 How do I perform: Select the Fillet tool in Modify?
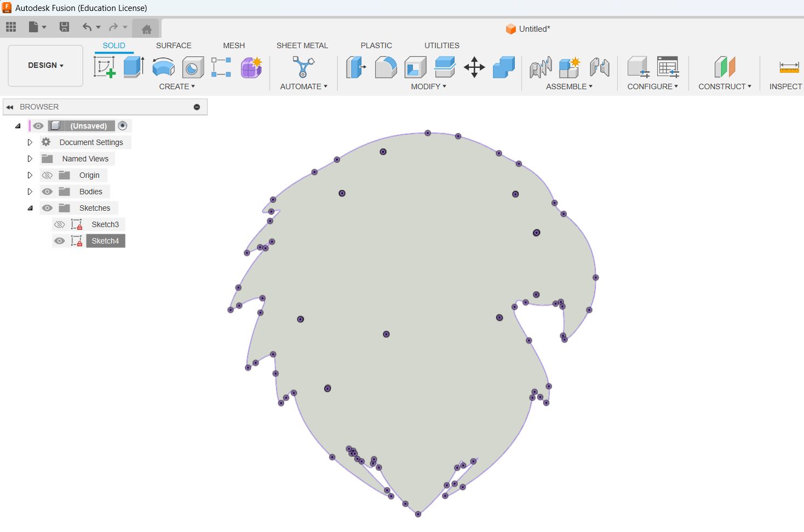(x=386, y=68)
